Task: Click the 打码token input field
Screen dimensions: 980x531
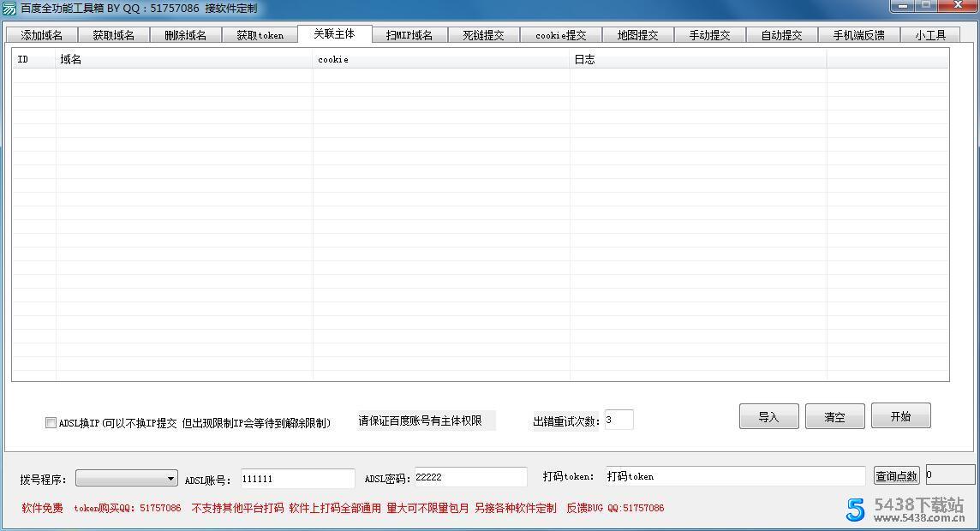Action: 737,476
